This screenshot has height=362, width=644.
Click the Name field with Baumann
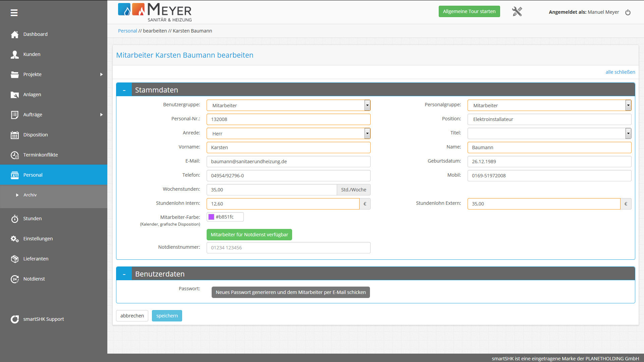pyautogui.click(x=549, y=147)
